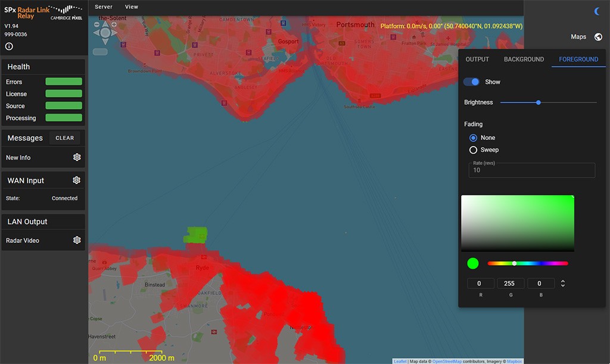Toggle the Show switch for the foreground
The height and width of the screenshot is (364, 610).
coord(471,80)
